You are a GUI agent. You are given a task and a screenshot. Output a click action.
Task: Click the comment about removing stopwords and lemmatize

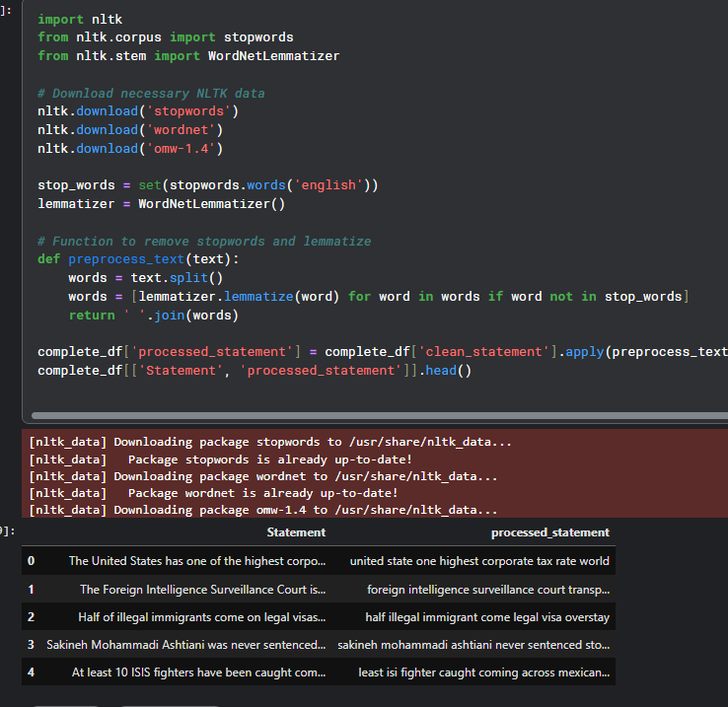click(x=204, y=242)
